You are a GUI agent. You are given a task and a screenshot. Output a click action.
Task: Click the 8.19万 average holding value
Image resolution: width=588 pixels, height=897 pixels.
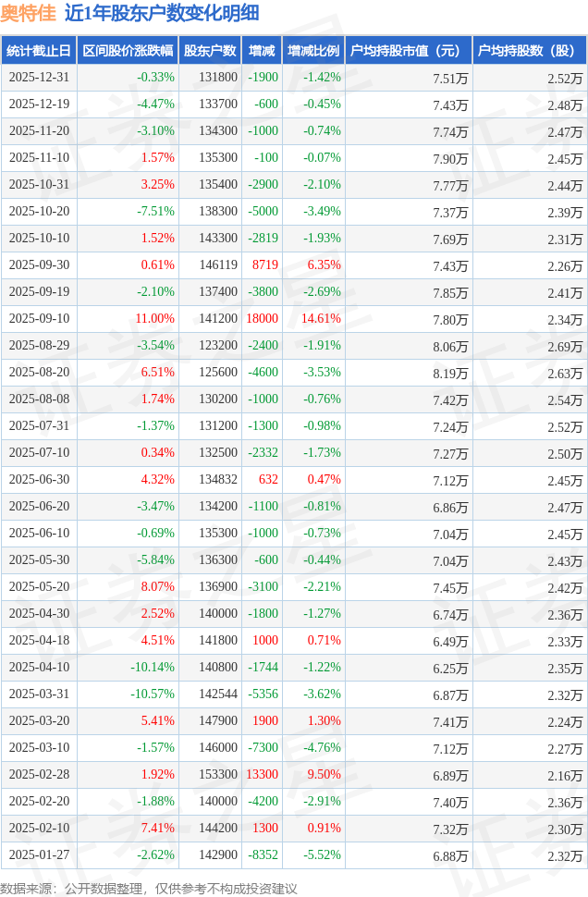click(x=450, y=373)
